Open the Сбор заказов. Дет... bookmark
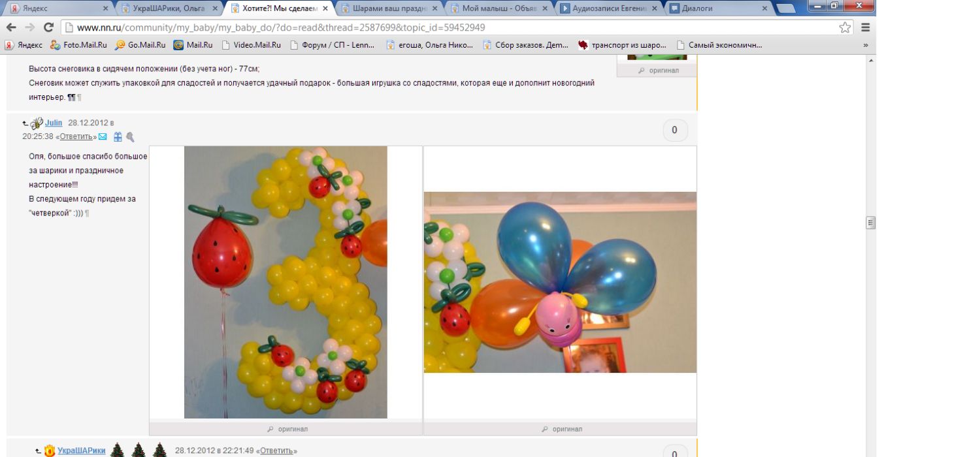 pyautogui.click(x=526, y=45)
